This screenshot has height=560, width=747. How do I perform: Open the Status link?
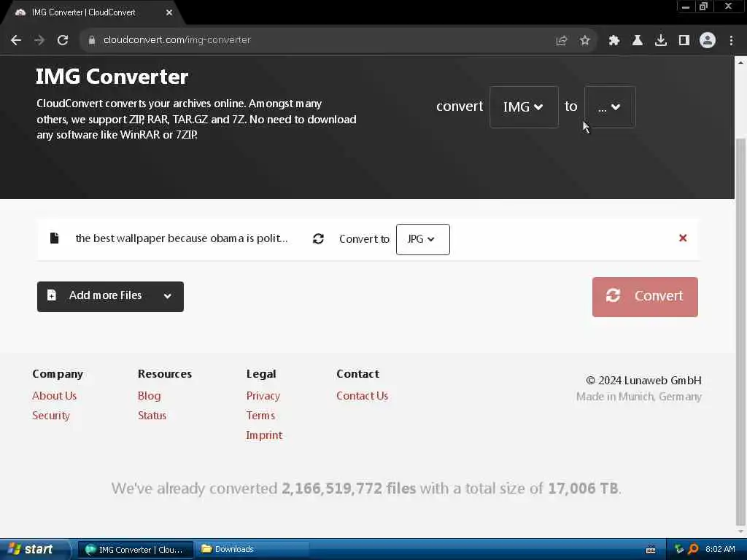pos(152,415)
